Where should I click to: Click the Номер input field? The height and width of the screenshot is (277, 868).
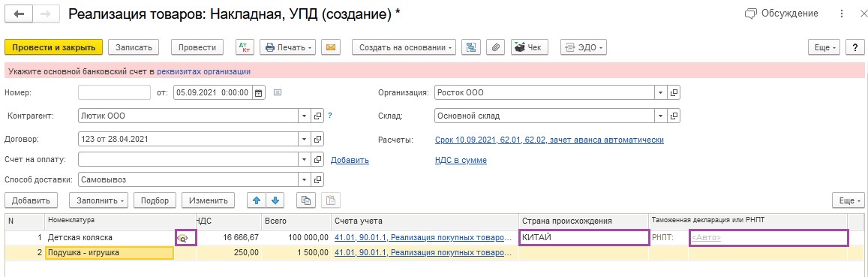pyautogui.click(x=115, y=92)
